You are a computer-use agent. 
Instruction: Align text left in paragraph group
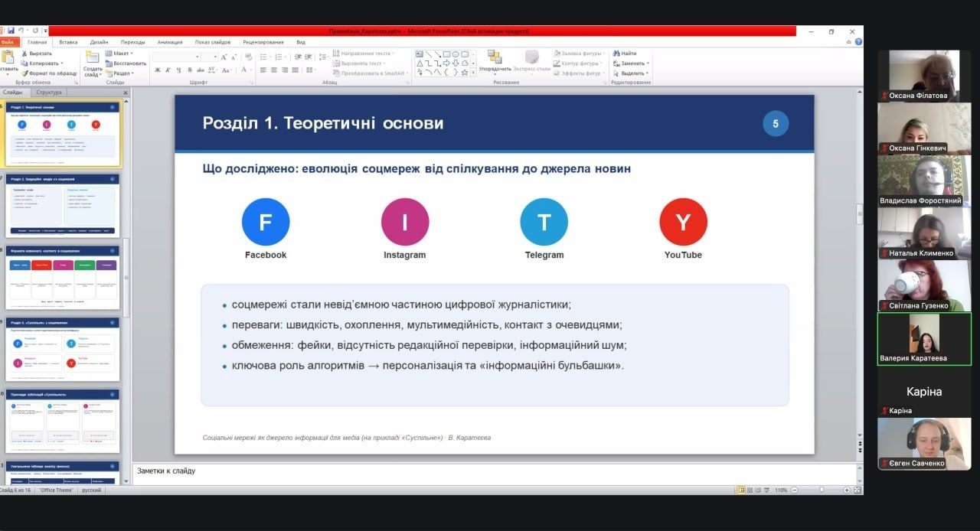tap(263, 70)
